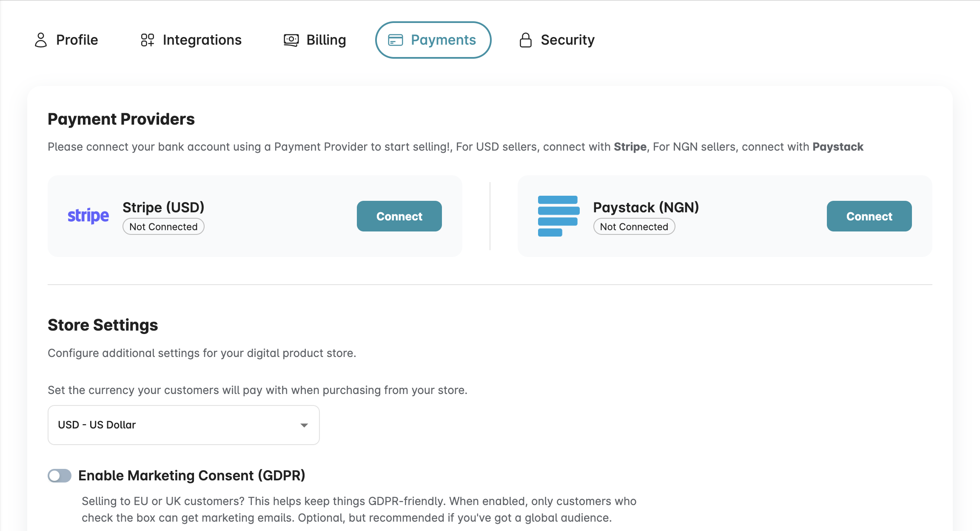Click the currency dropdown arrow
Screen dimensions: 980x531
click(x=304, y=425)
